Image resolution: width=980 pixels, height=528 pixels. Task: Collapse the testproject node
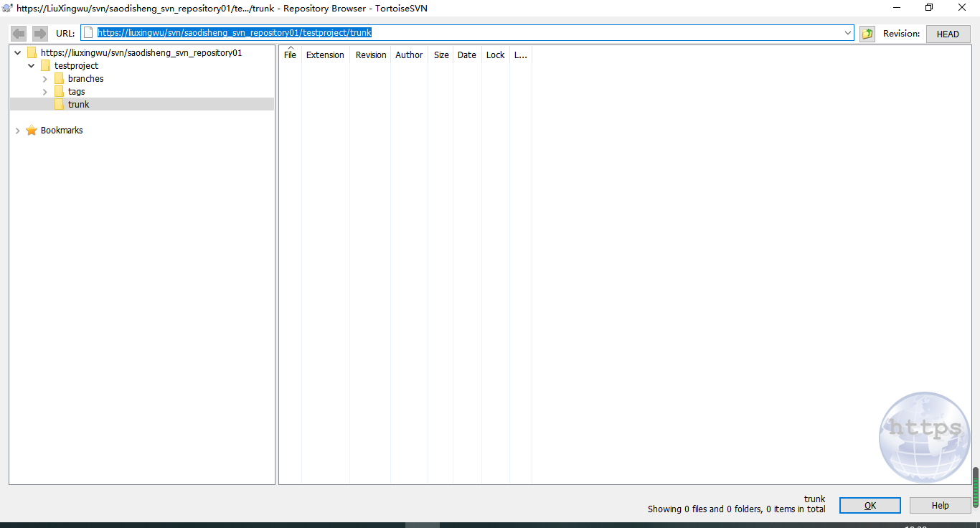click(31, 66)
